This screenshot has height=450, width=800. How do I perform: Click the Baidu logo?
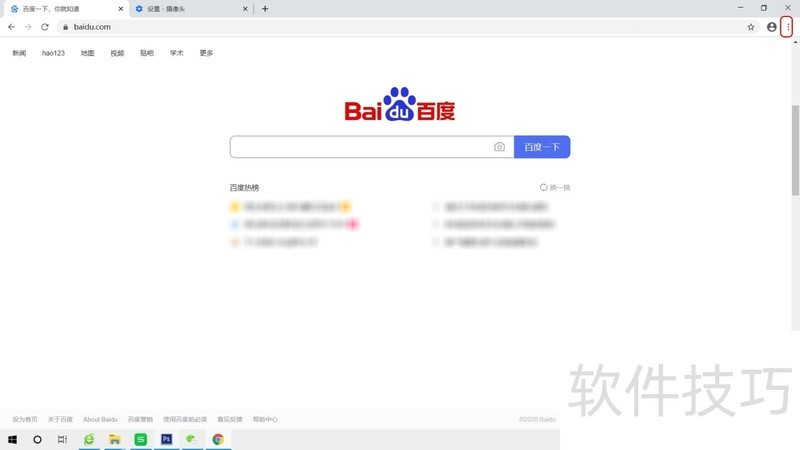[x=399, y=105]
